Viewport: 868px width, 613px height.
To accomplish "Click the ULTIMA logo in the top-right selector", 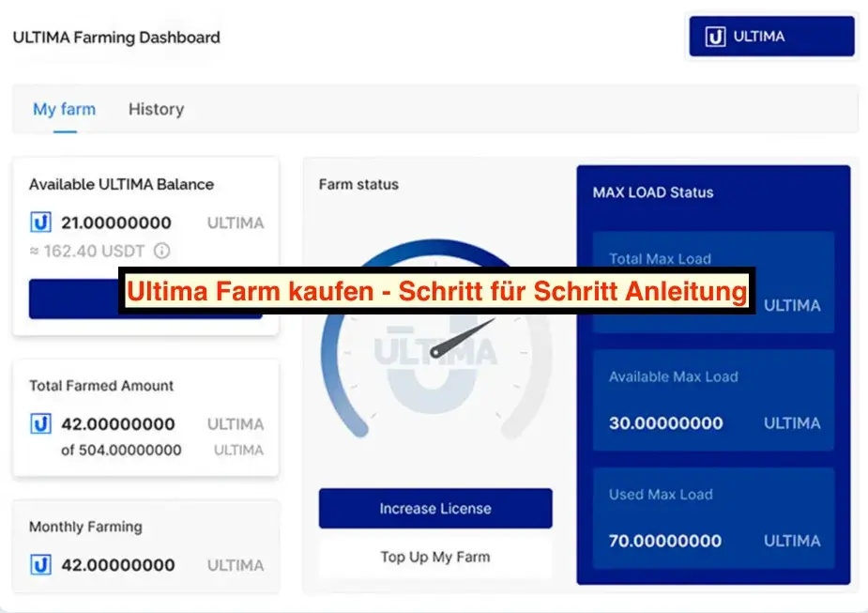I will (715, 37).
